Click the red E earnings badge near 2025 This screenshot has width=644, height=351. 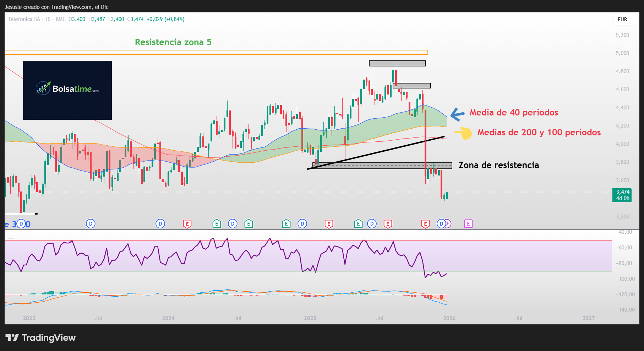[x=329, y=224]
